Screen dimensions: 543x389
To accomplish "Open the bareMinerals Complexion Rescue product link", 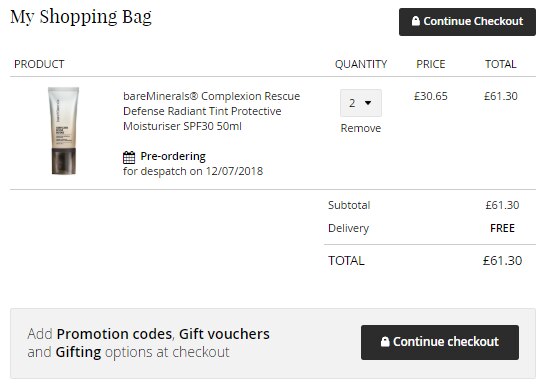I will tap(211, 111).
